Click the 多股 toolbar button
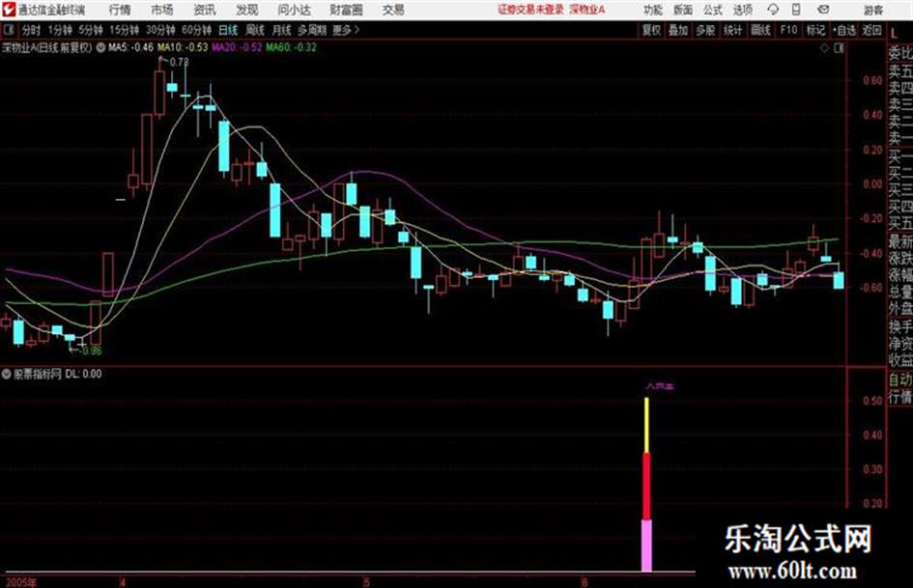This screenshot has width=913, height=588. coord(705,30)
